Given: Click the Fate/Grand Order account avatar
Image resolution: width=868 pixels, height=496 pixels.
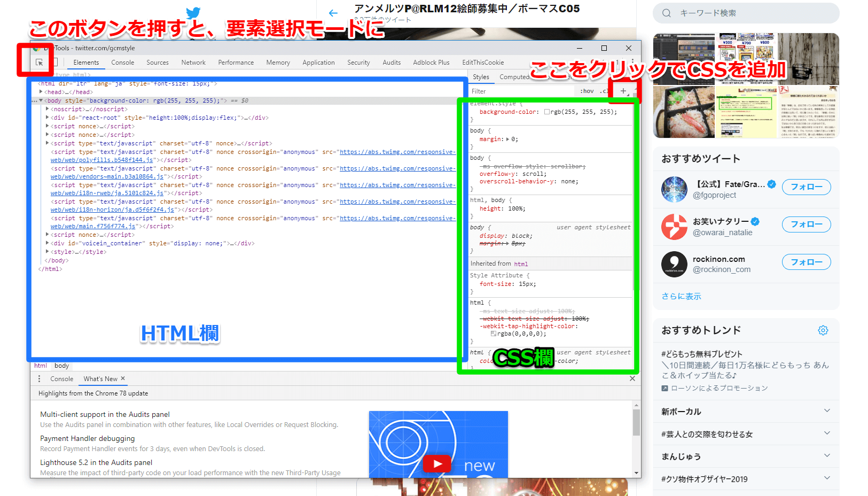Looking at the screenshot, I should (x=674, y=189).
